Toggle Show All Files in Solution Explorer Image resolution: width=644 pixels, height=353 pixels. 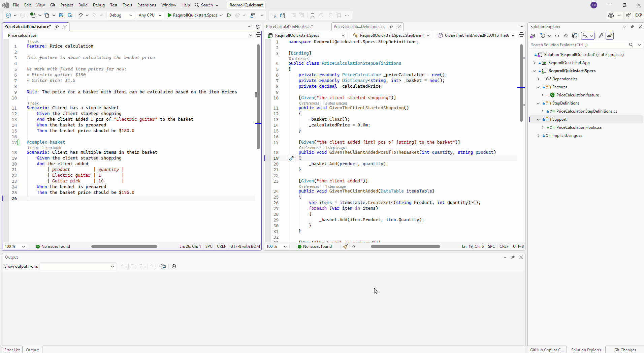pos(575,36)
